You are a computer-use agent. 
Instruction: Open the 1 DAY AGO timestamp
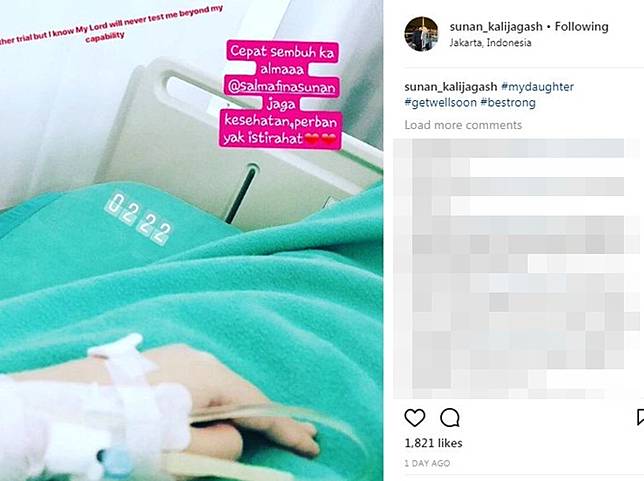click(x=427, y=463)
